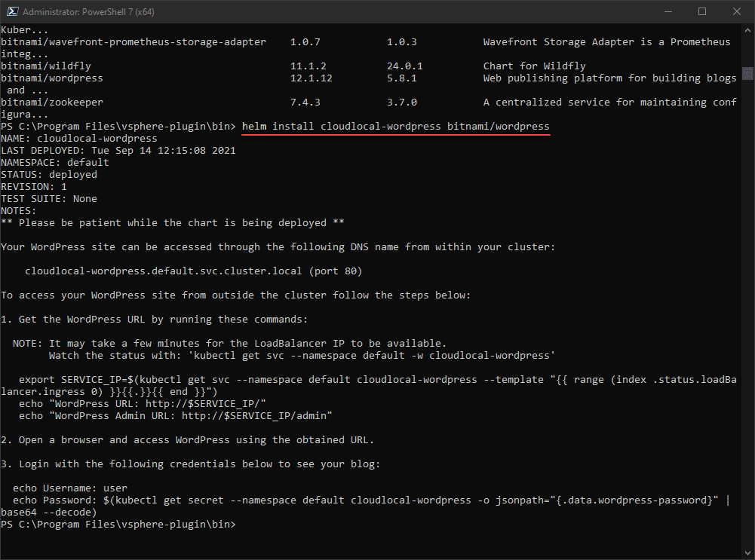Click 'cloudlocal-wordpress.default.svc.cluster.local (port 80)' text

click(x=194, y=271)
